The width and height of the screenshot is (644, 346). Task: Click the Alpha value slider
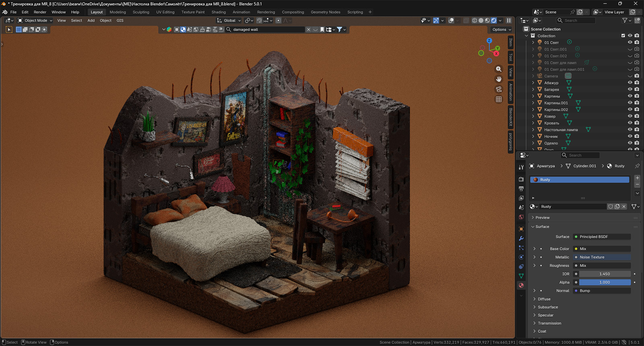click(x=604, y=282)
